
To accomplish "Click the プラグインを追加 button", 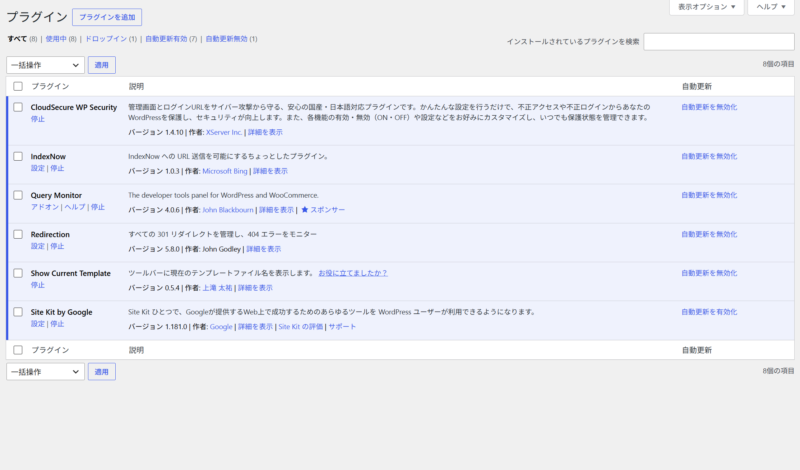I will click(x=107, y=17).
